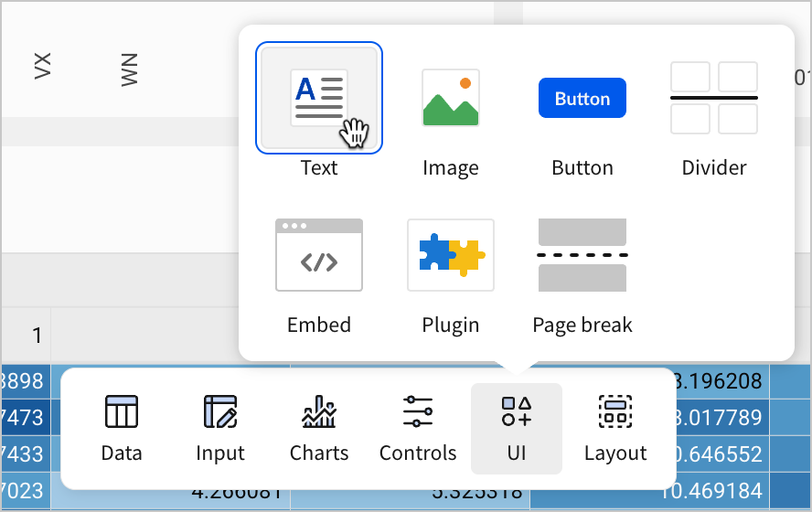The width and height of the screenshot is (812, 512).
Task: Insert a Plugin element
Action: point(450,255)
